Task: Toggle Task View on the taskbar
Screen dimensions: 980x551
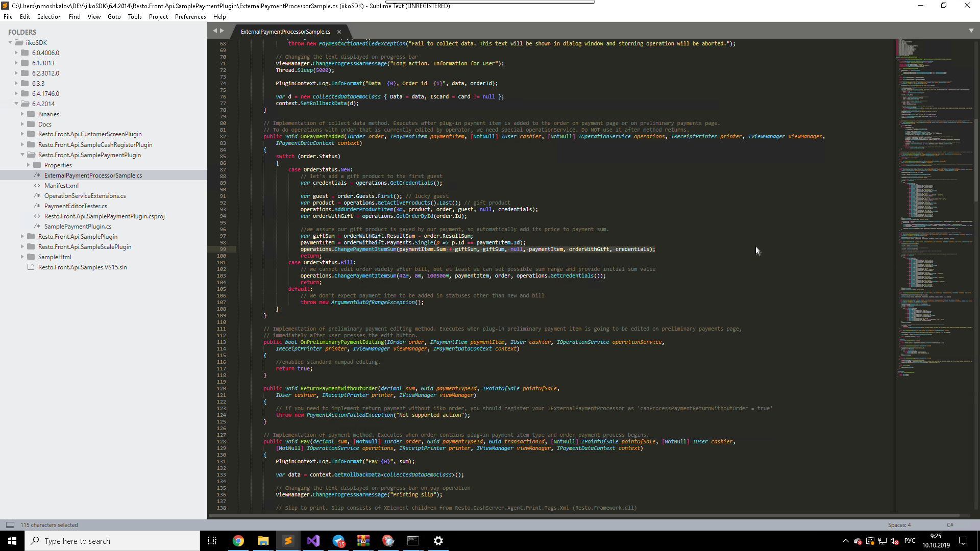Action: (212, 541)
